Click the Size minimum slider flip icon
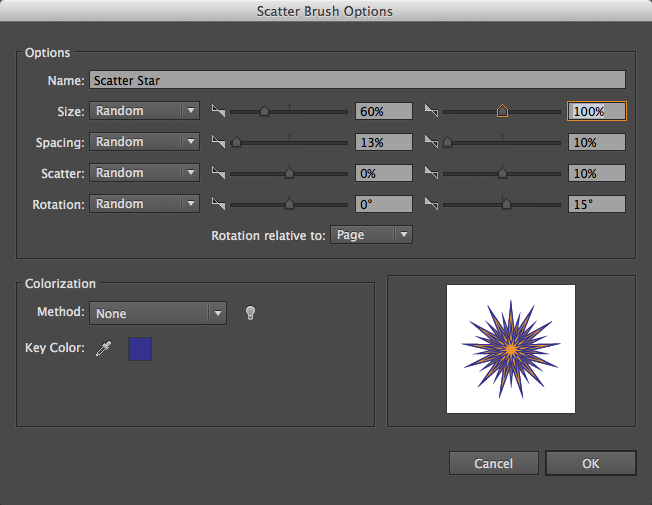 tap(218, 111)
